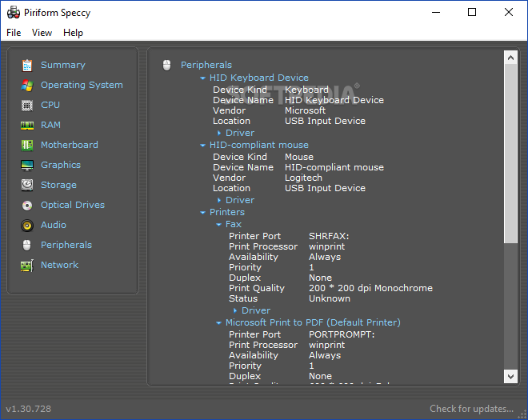Open the RAM section
528x420 pixels.
(x=50, y=125)
